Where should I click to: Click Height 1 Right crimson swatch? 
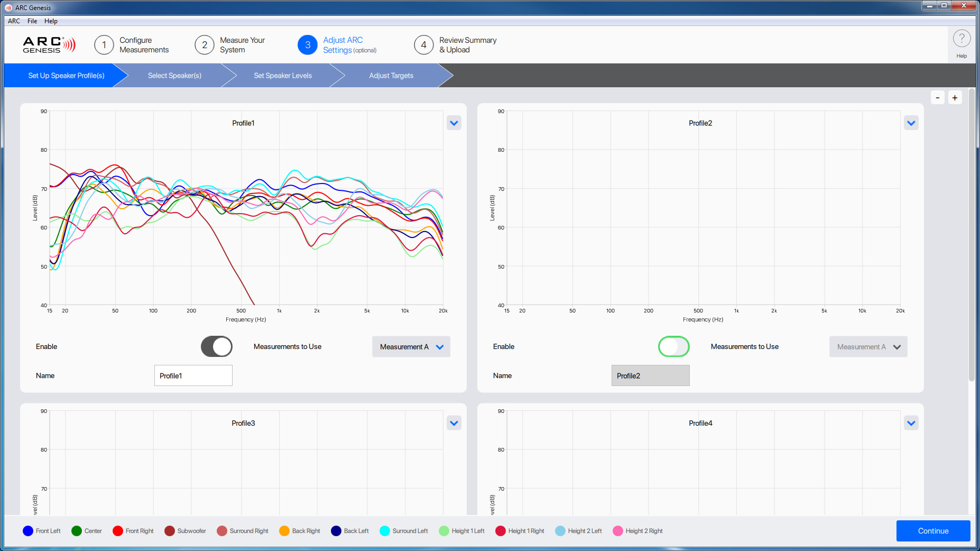501,531
